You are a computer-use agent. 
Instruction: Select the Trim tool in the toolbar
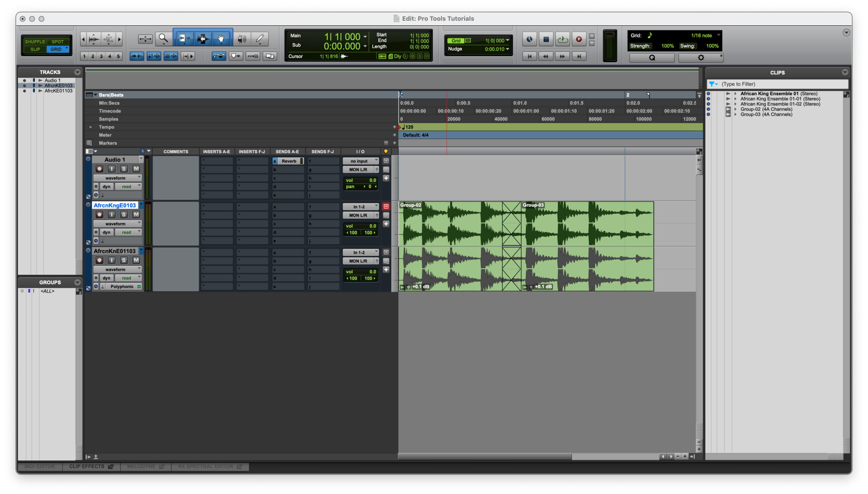click(184, 39)
